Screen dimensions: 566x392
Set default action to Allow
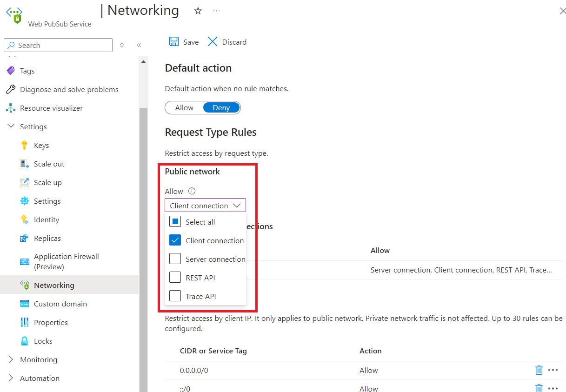tap(184, 107)
